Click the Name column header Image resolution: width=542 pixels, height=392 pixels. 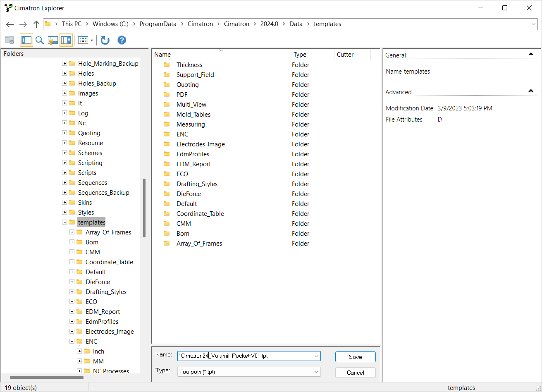click(x=162, y=55)
